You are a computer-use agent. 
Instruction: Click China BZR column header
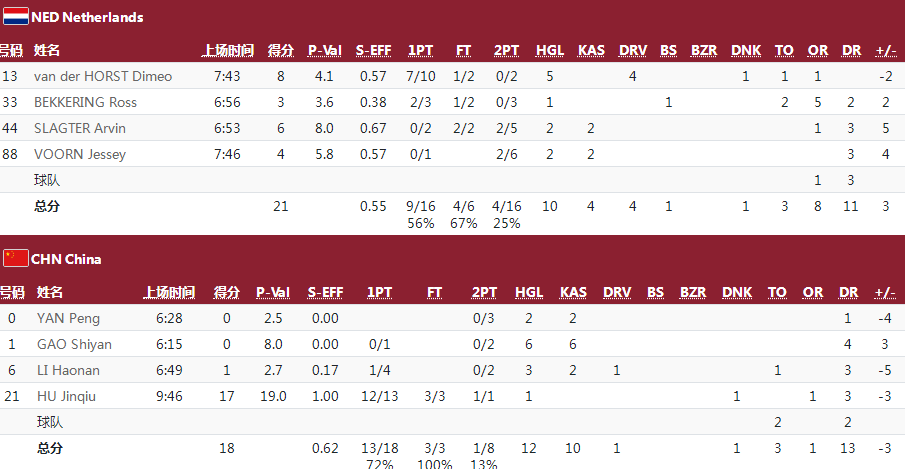tap(693, 293)
